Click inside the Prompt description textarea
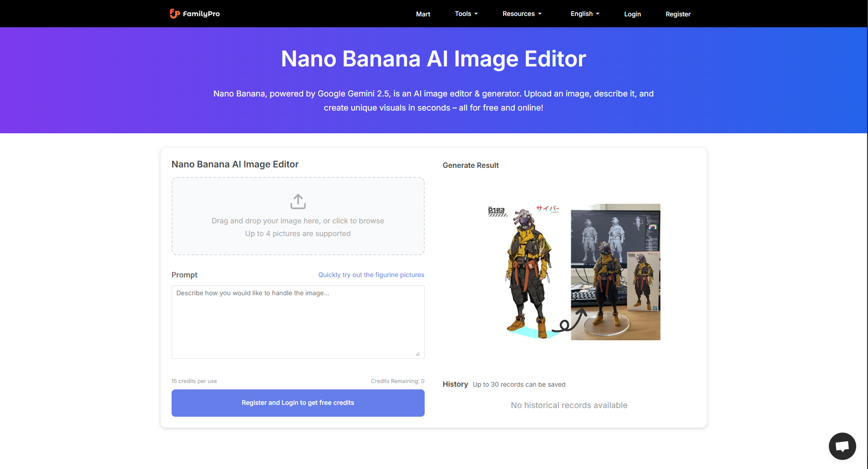 click(x=298, y=322)
